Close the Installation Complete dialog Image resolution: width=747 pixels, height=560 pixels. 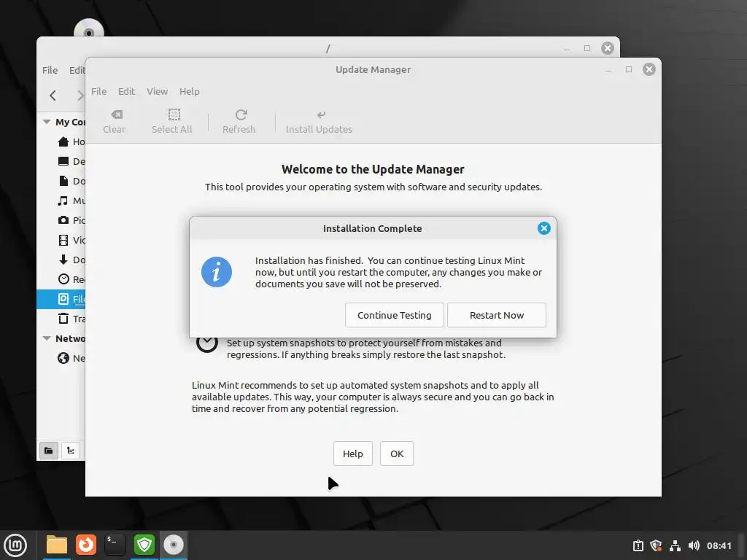[543, 228]
